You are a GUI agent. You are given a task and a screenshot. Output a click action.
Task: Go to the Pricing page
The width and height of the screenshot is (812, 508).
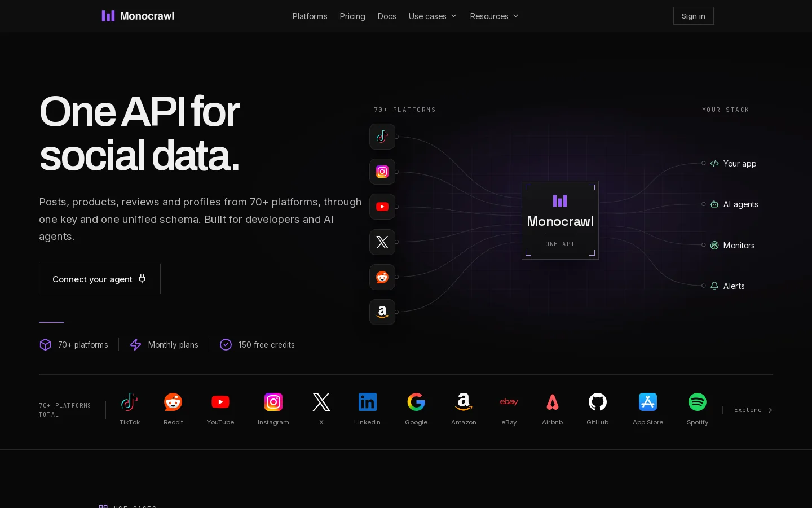coord(352,16)
